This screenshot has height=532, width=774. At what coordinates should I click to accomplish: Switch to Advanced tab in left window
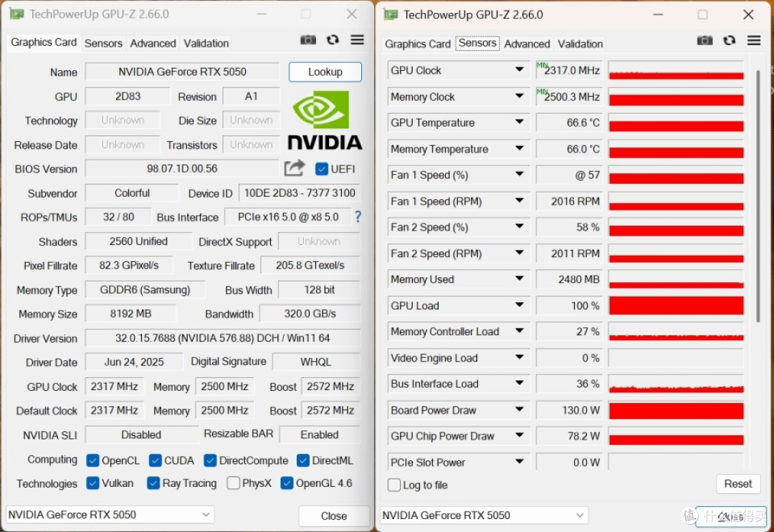(x=153, y=43)
